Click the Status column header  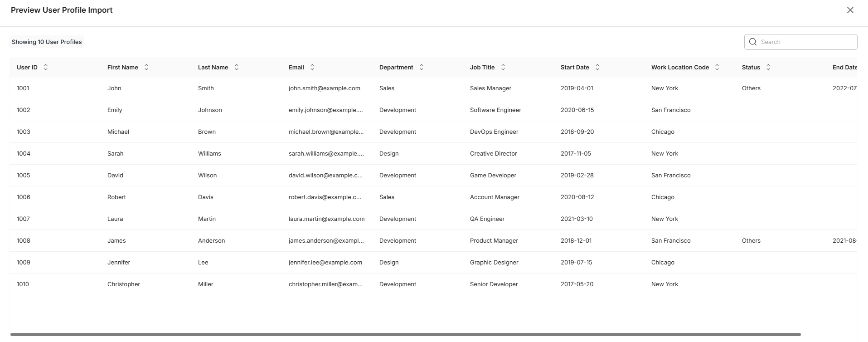coord(751,67)
